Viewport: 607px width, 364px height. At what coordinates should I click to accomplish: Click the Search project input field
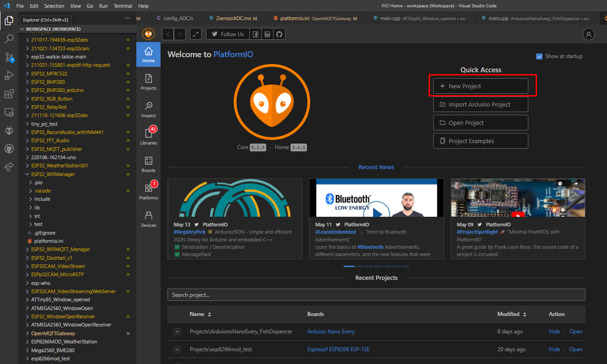coord(376,295)
